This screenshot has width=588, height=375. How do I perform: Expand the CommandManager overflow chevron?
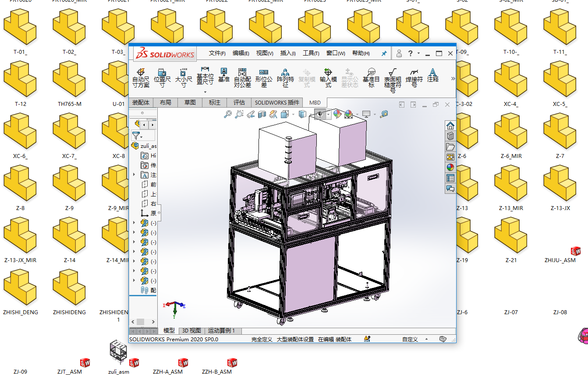point(453,79)
